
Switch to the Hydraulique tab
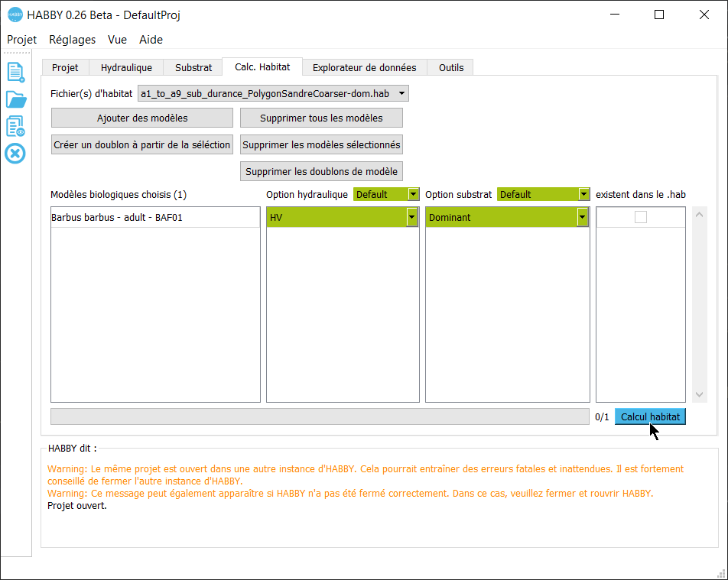[126, 67]
